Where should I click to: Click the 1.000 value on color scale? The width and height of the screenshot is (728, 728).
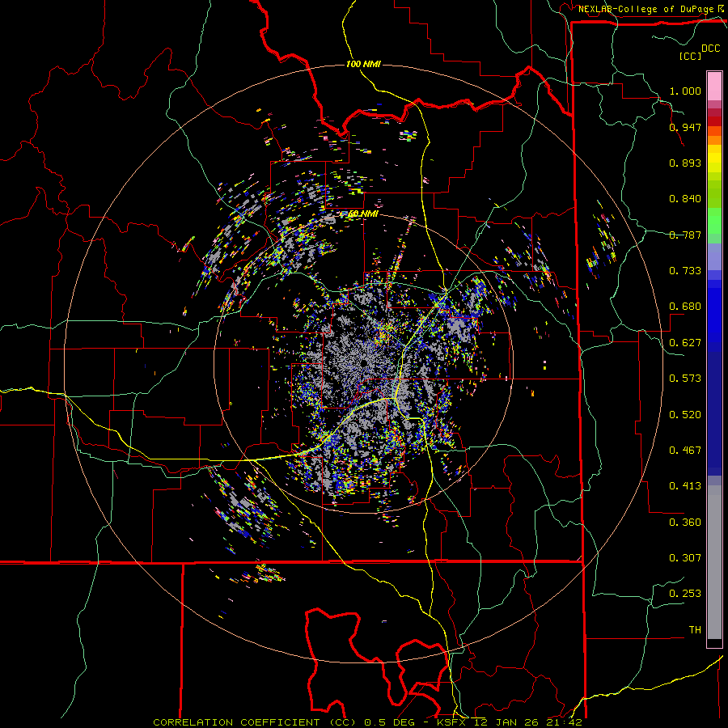[x=685, y=91]
